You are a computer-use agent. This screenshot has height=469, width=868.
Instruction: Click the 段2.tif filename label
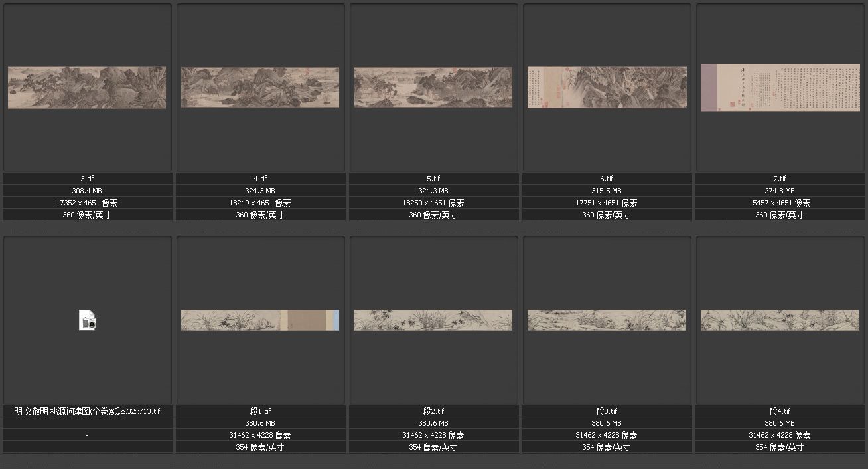433,411
